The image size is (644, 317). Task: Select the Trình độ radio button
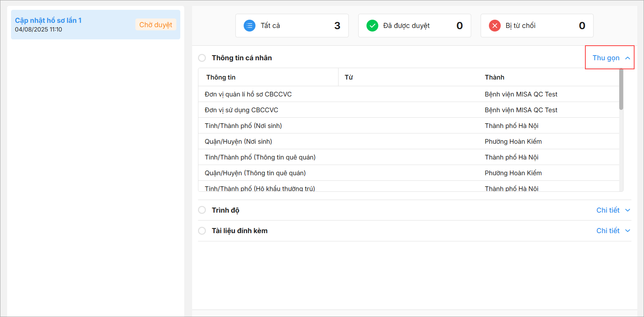pos(202,210)
